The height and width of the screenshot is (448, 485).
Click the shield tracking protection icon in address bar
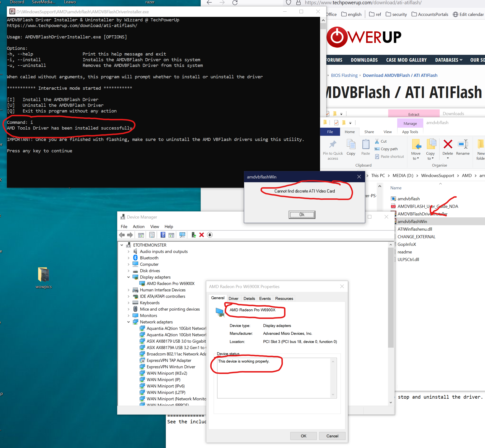[289, 3]
